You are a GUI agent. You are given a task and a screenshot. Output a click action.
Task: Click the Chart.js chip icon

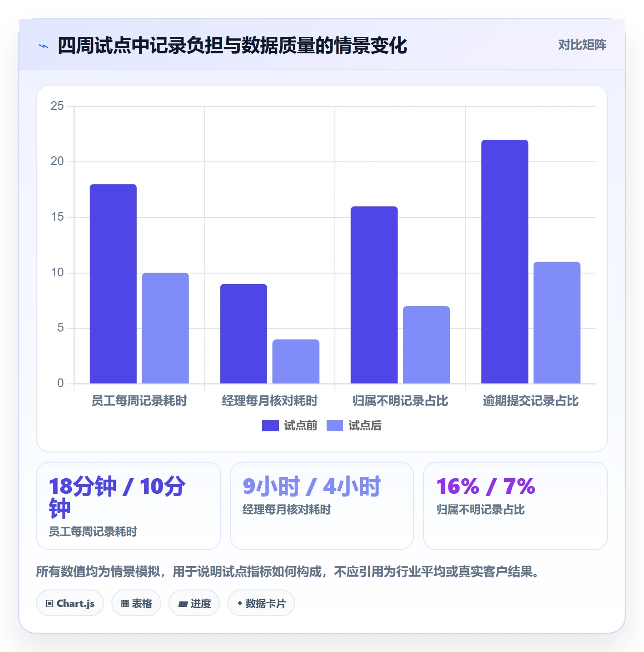pos(50,604)
